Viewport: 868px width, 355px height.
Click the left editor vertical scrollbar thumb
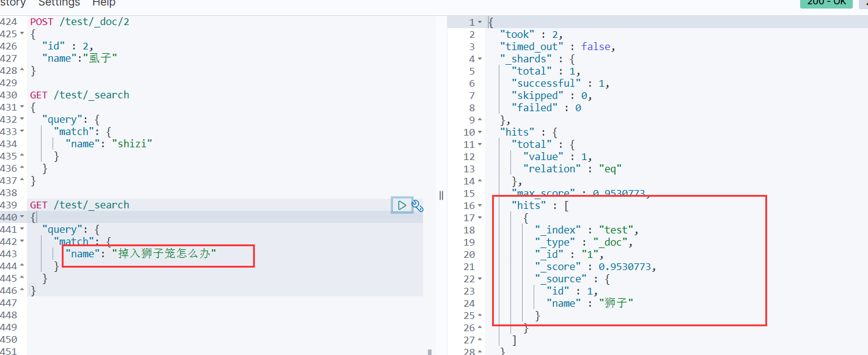pyautogui.click(x=429, y=352)
